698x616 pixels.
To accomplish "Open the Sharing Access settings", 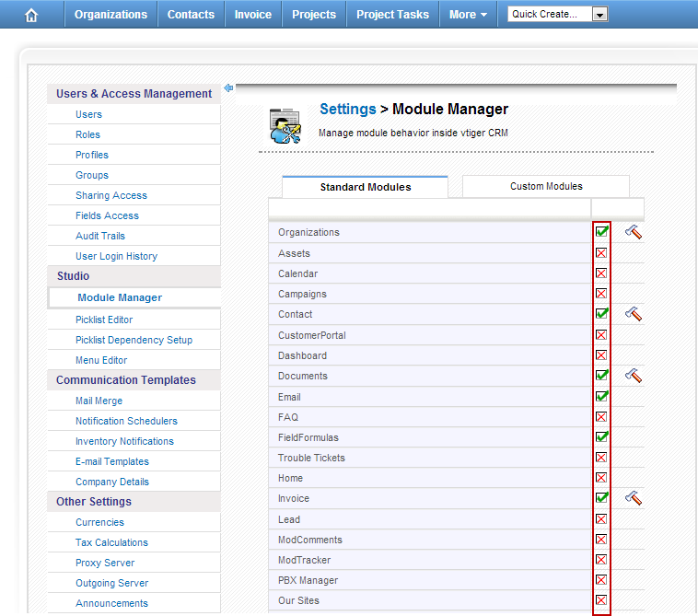I will click(111, 195).
